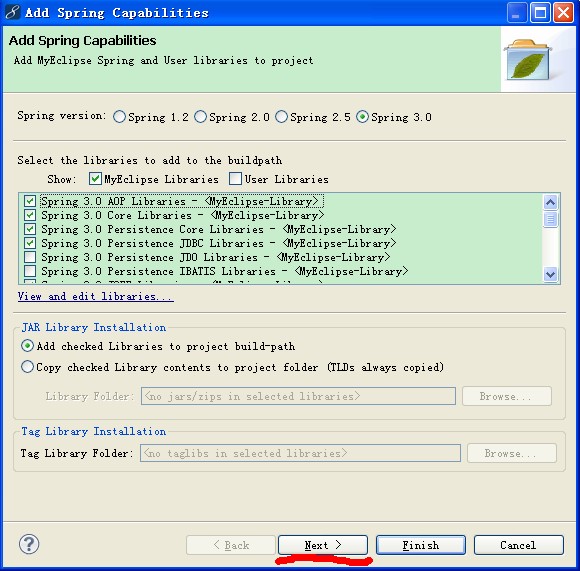Screen dimensions: 580x571
Task: Click the disabled Back button
Action: pyautogui.click(x=231, y=545)
